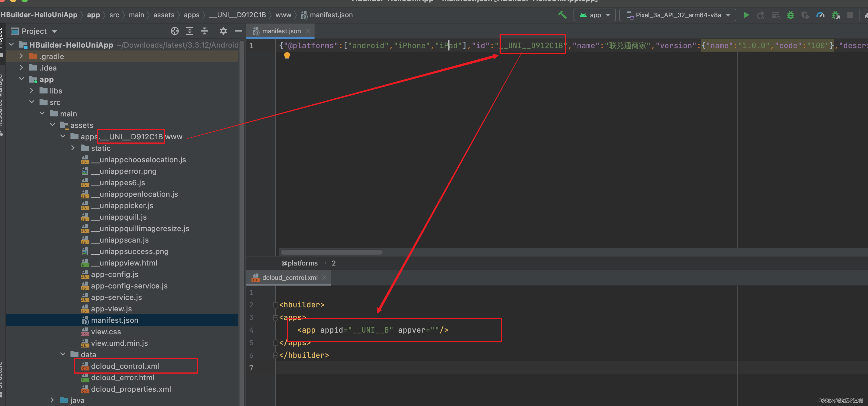Click the Apply Code Changes icon
The image size is (868, 406).
[x=776, y=15]
